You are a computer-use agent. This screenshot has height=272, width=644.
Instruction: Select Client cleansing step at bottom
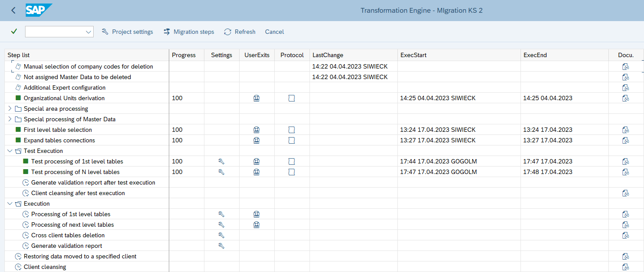pyautogui.click(x=45, y=267)
